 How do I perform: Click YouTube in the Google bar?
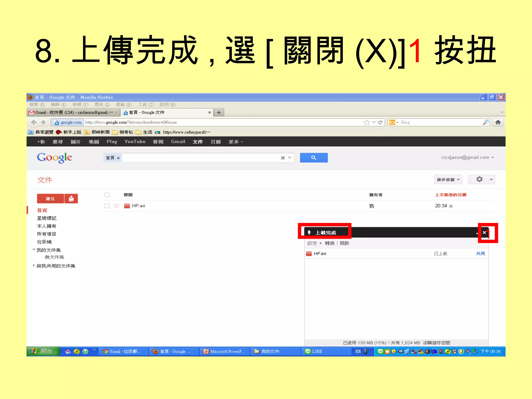pyautogui.click(x=135, y=142)
